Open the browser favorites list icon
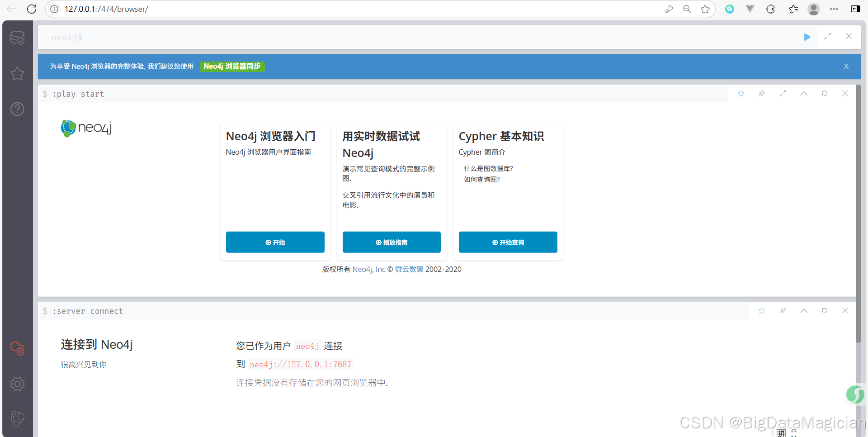 (x=793, y=9)
